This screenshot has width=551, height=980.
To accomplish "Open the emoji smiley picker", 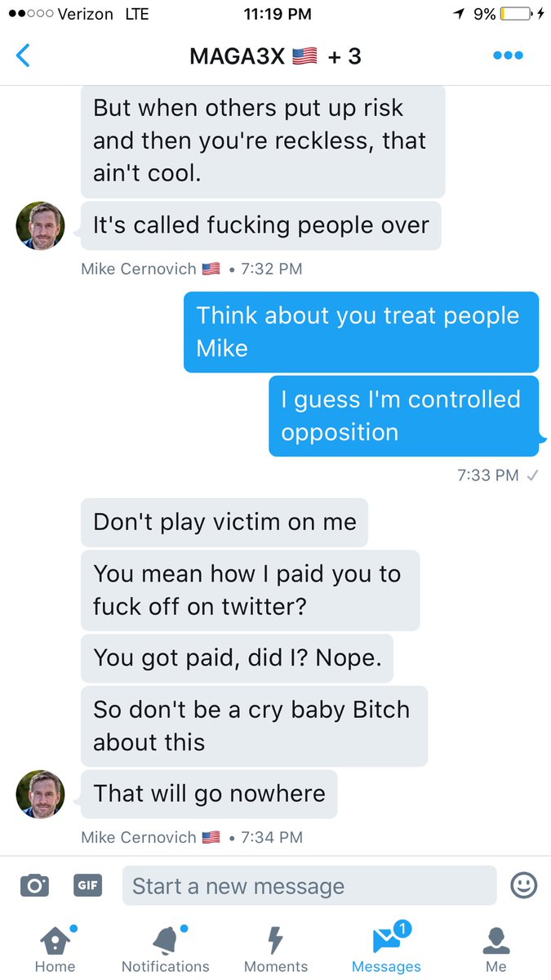I will 523,885.
